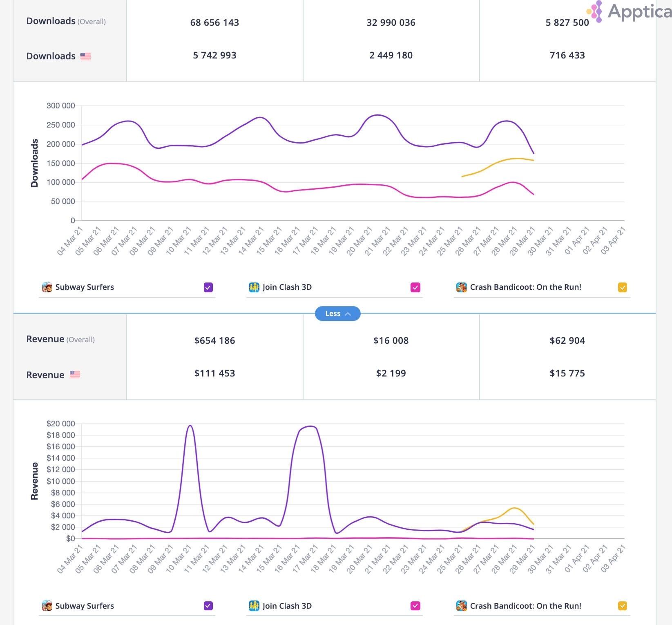Click Crash Bandicoot: On the Run! label in downloads legend

(526, 287)
